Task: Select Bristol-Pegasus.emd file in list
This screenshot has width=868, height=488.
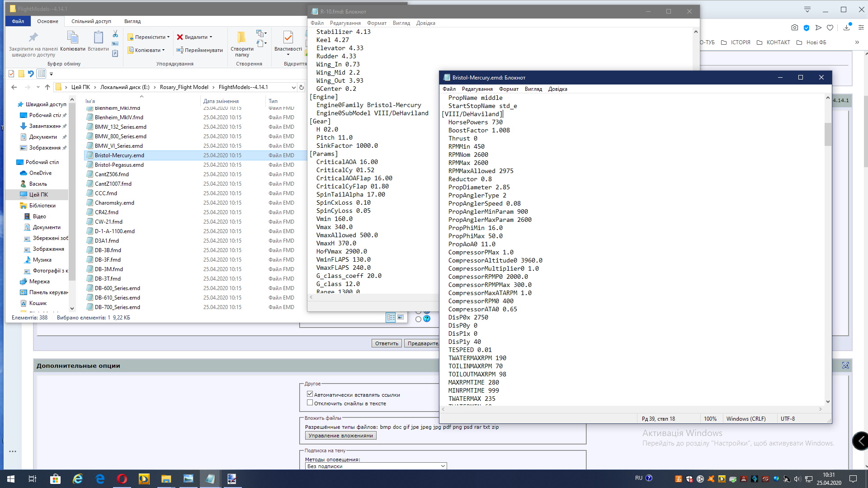Action: (x=119, y=165)
